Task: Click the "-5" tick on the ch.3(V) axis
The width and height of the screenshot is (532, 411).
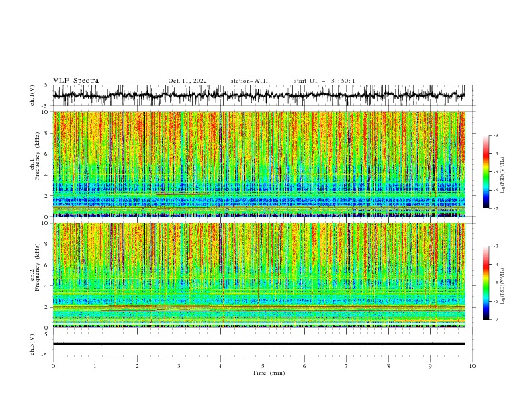Action: (46, 355)
